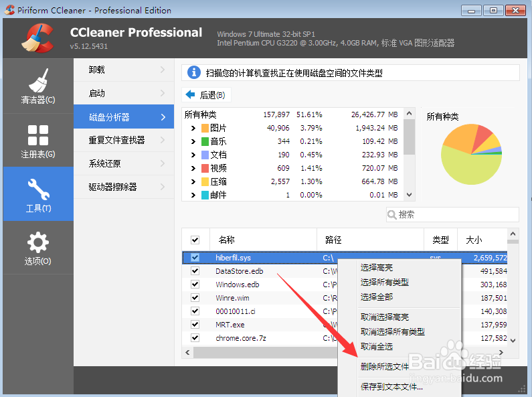Image resolution: width=532 pixels, height=397 pixels.
Task: Click file list scroll-left arrow
Action: pos(187,353)
